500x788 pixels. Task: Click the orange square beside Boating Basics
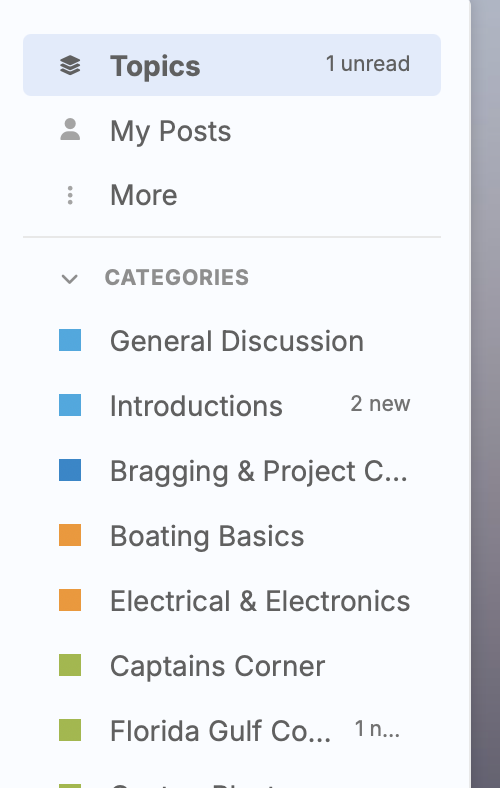(70, 535)
